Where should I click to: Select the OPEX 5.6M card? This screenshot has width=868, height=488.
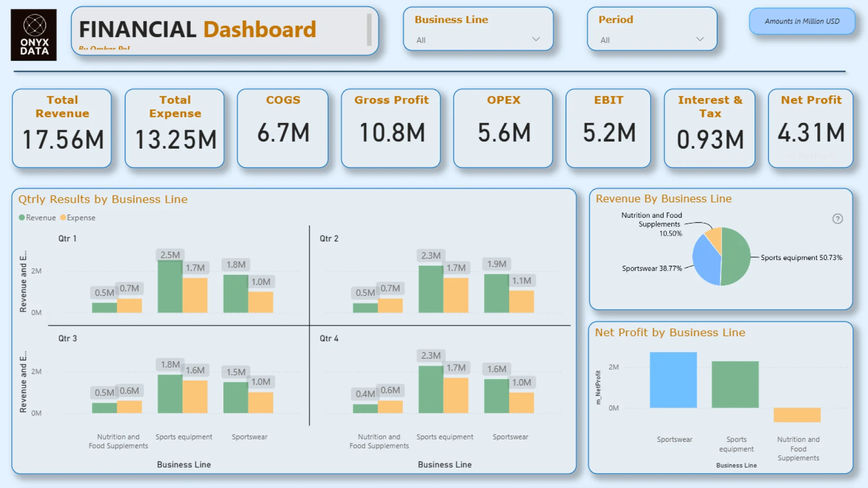click(x=503, y=128)
